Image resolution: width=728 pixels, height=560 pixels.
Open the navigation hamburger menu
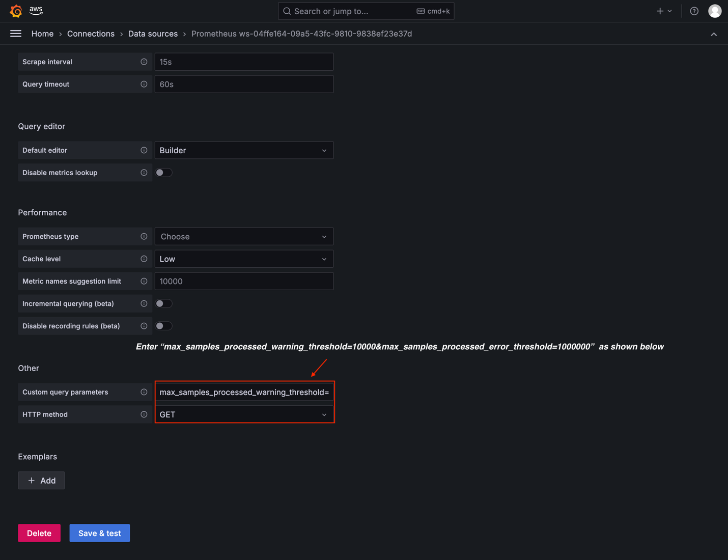click(x=15, y=34)
